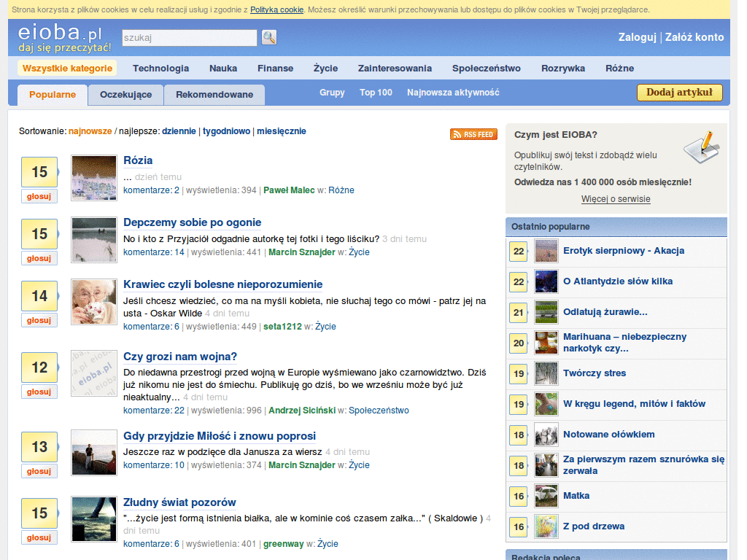Open sidebar link Erotyk sierpniowy - Akacja
Screen dimensions: 747x560
pos(624,251)
